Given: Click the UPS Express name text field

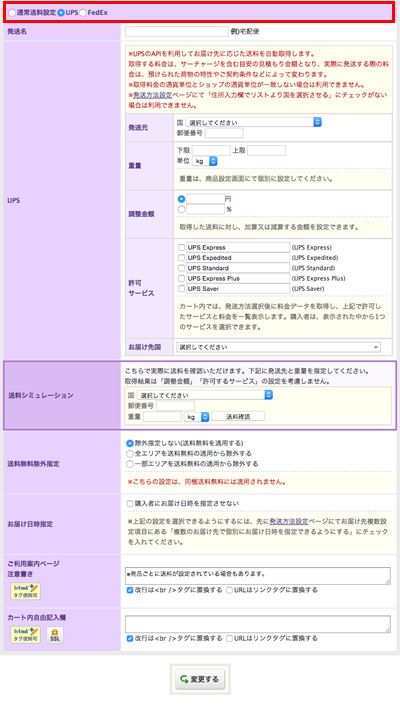Looking at the screenshot, I should click(x=238, y=248).
